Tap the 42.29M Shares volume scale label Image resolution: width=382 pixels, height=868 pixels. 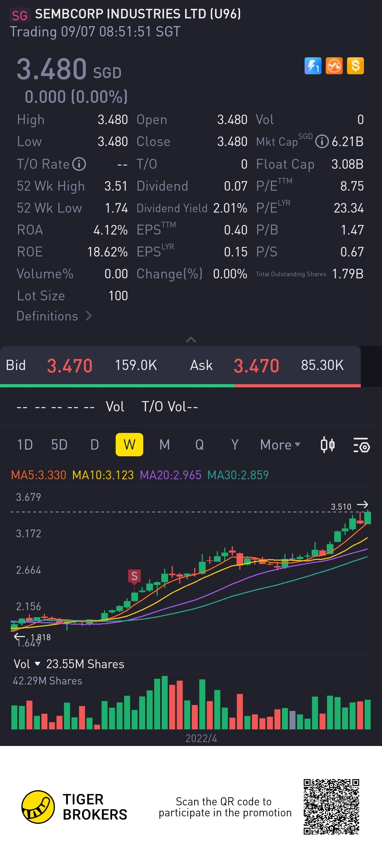point(47,681)
